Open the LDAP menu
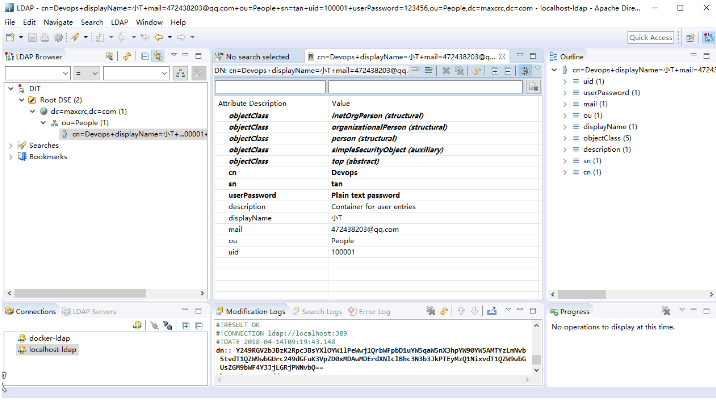The image size is (716, 400). point(120,22)
